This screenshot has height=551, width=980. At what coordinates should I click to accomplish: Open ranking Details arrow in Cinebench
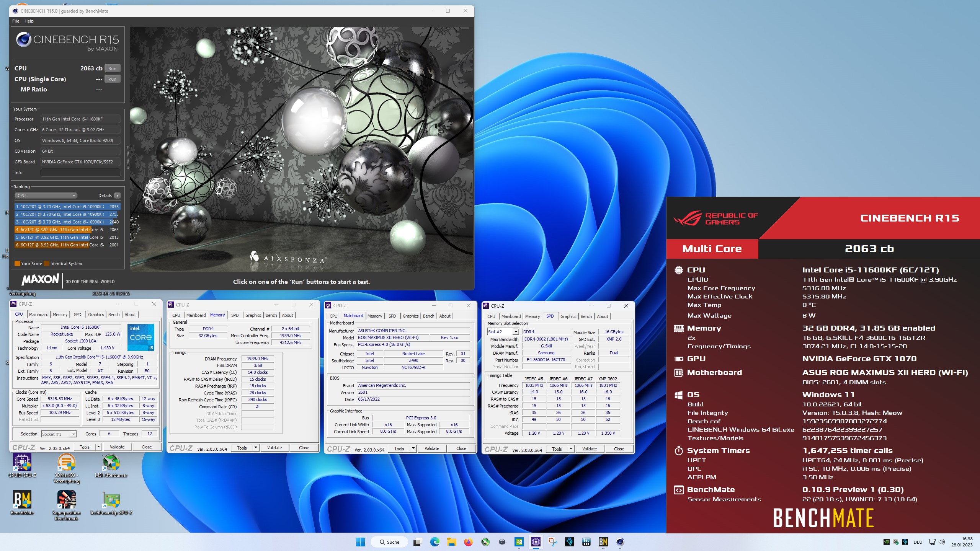coord(118,196)
